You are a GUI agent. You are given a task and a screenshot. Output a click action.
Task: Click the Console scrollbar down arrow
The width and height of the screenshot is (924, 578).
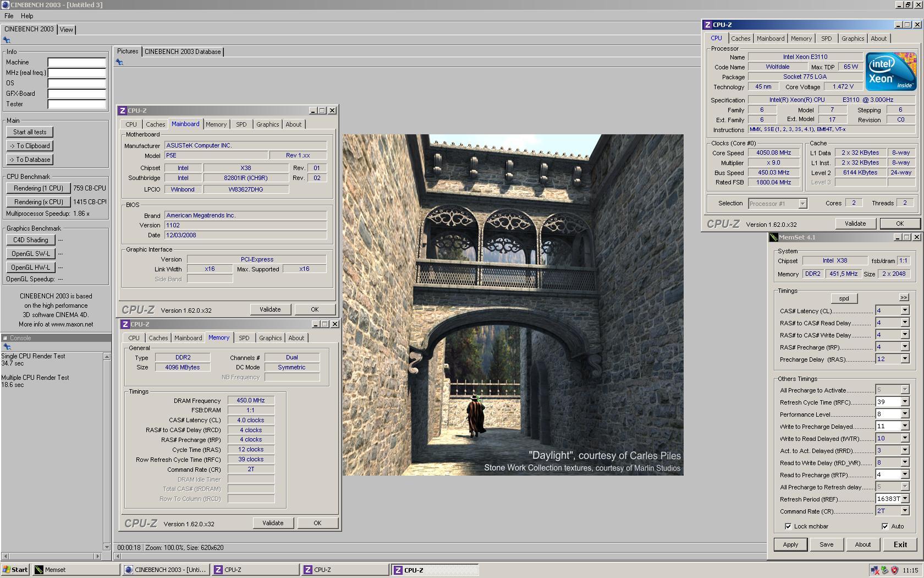tap(107, 547)
